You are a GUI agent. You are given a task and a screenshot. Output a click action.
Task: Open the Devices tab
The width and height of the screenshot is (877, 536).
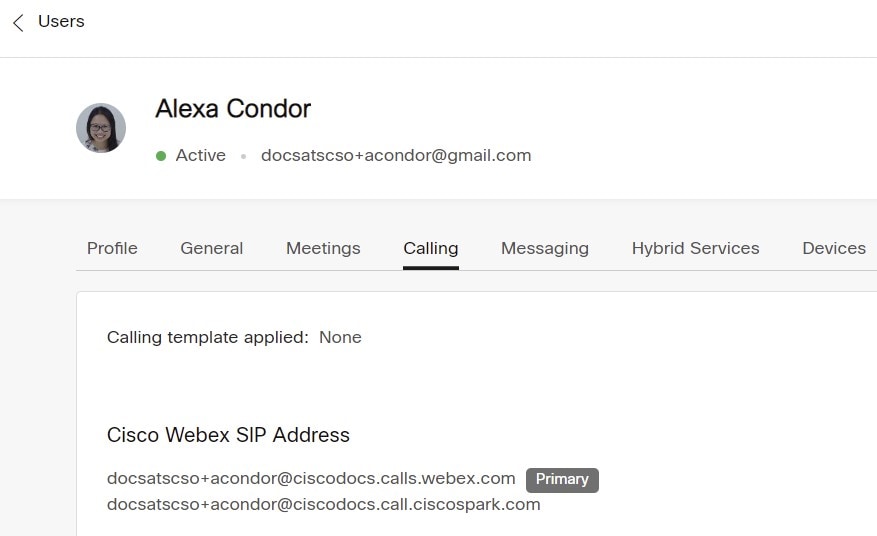pos(834,248)
